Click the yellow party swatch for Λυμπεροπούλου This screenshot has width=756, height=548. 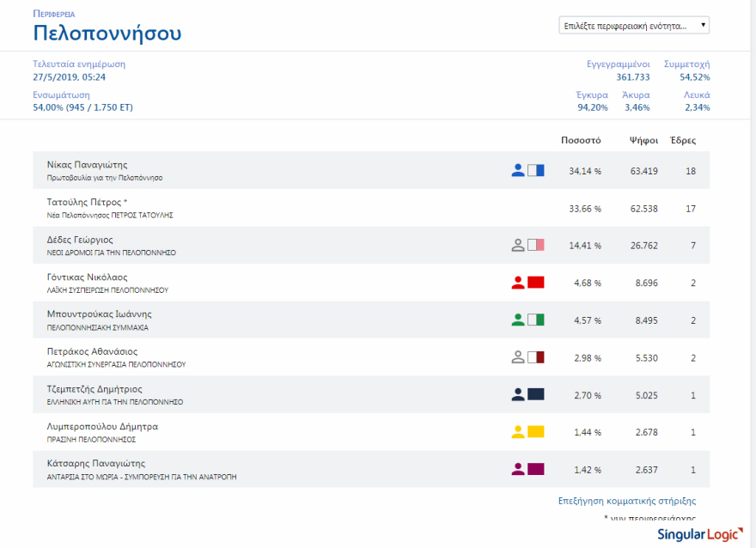[536, 432]
